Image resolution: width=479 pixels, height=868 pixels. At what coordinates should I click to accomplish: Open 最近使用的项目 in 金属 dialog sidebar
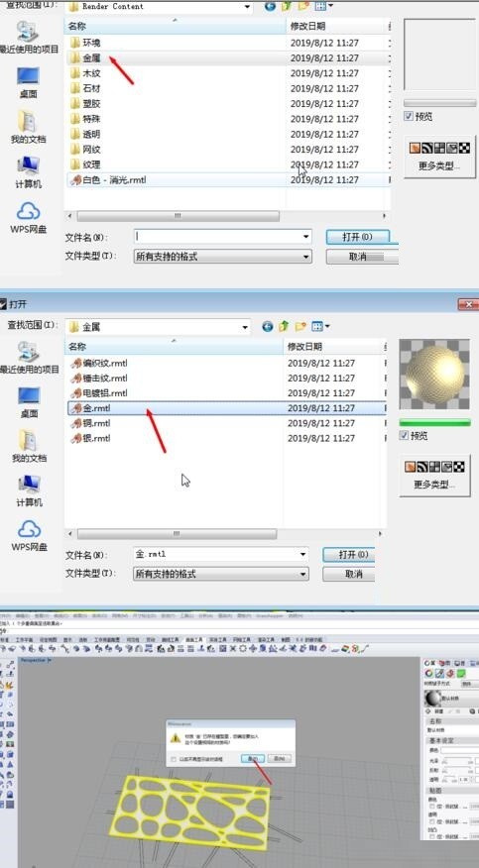point(29,358)
